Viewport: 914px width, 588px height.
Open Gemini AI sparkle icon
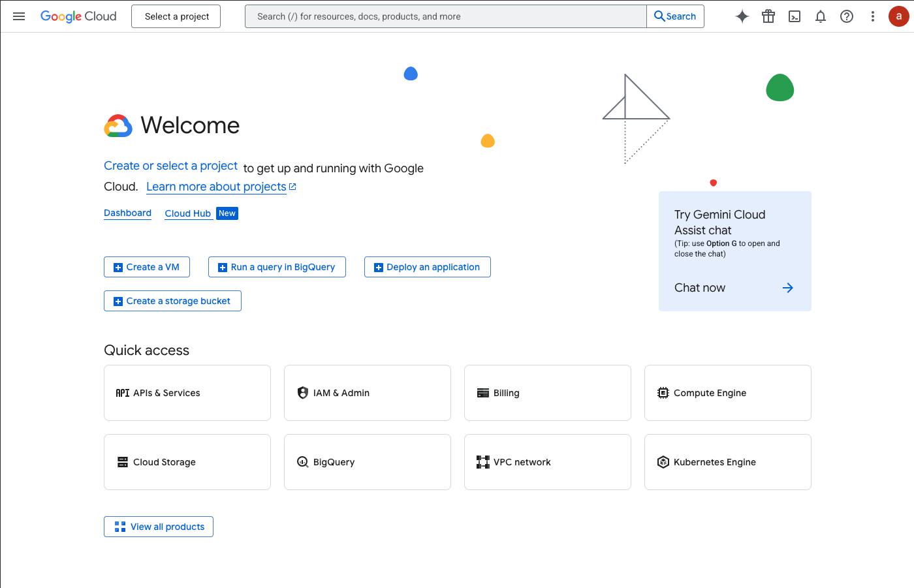[742, 16]
